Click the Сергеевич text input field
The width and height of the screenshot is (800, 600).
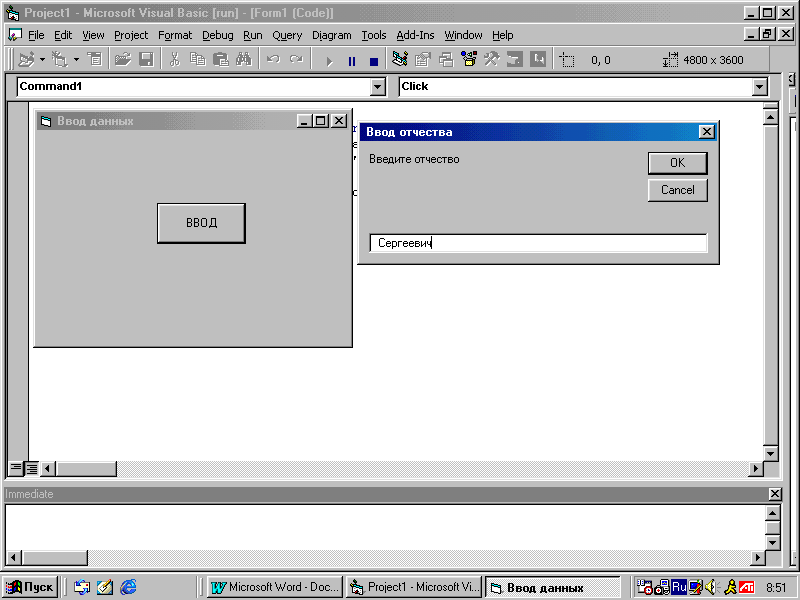[538, 243]
